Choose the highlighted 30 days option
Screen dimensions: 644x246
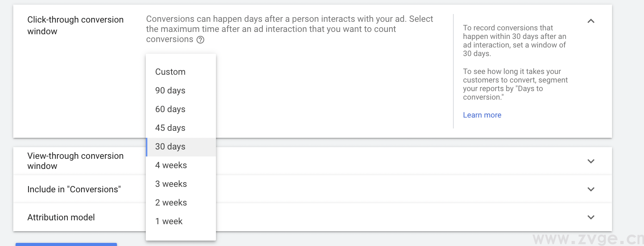(x=170, y=147)
